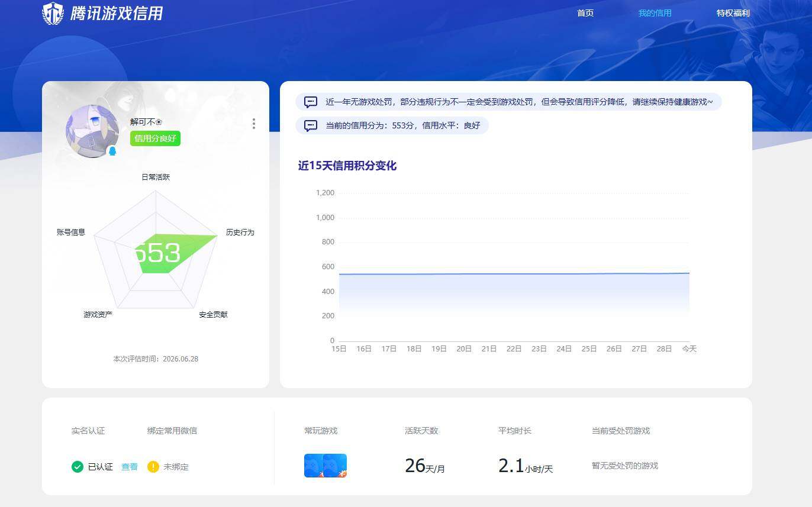Viewport: 812px width, 507px height.
Task: Click the 游戏资产 radar axis label
Action: (98, 315)
